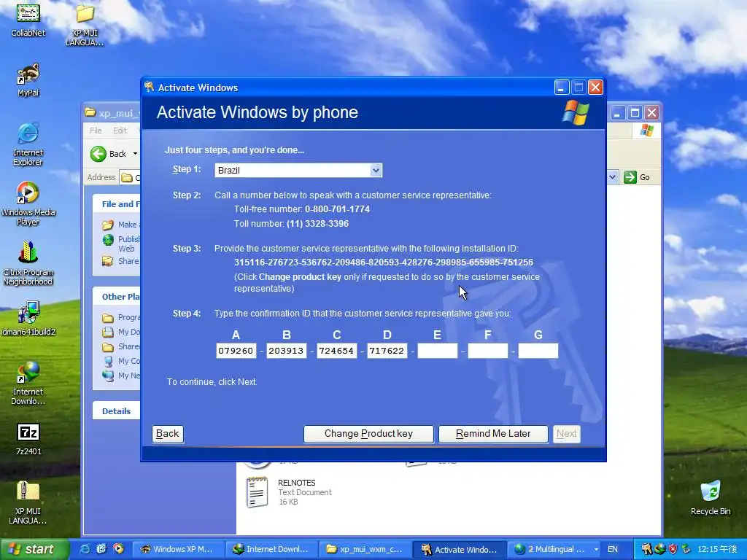This screenshot has width=747, height=560.
Task: Open the File menu in Explorer window
Action: click(96, 131)
